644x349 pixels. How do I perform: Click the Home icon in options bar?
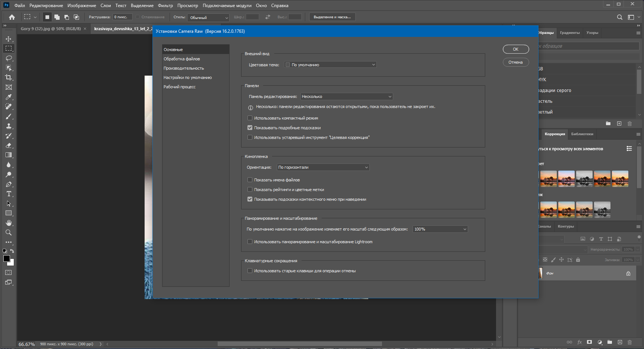coord(12,17)
